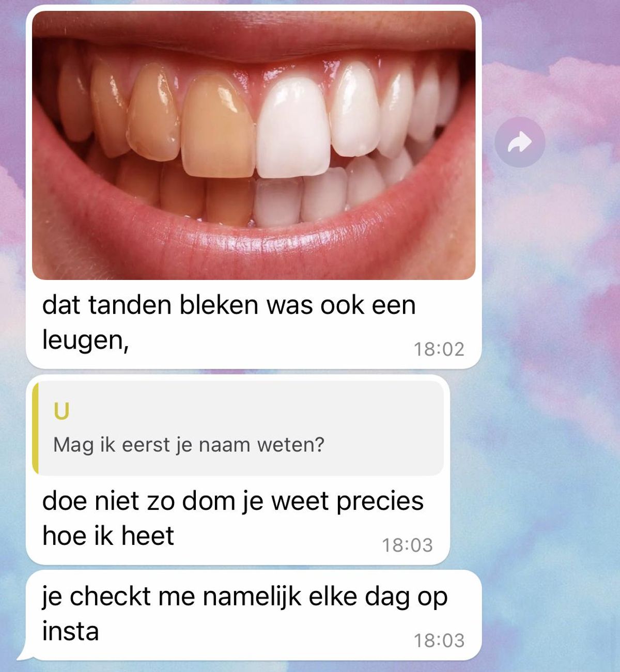Select the message line "je checkt me namelijk elke dag op"

click(x=245, y=597)
